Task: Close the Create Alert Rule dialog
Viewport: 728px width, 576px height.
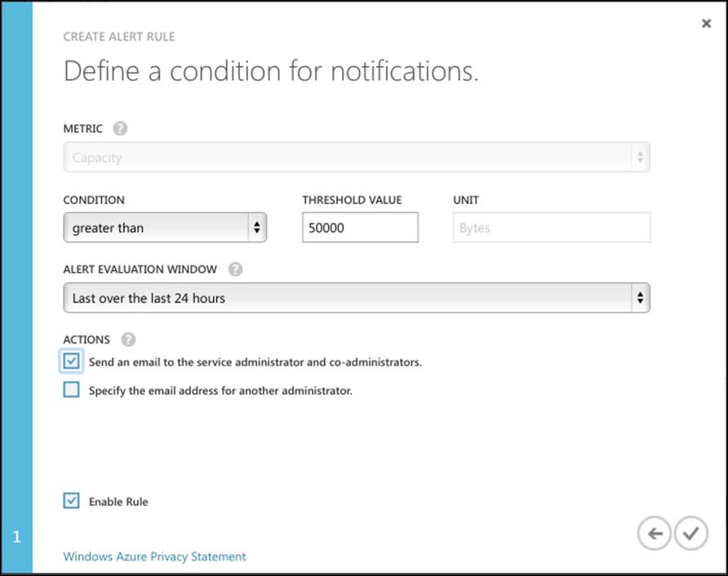Action: [x=706, y=23]
